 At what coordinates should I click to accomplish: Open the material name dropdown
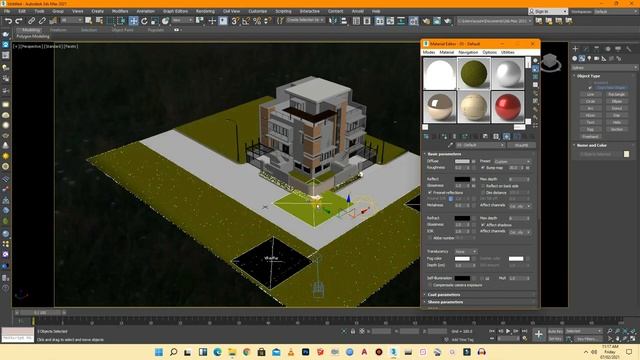point(480,145)
